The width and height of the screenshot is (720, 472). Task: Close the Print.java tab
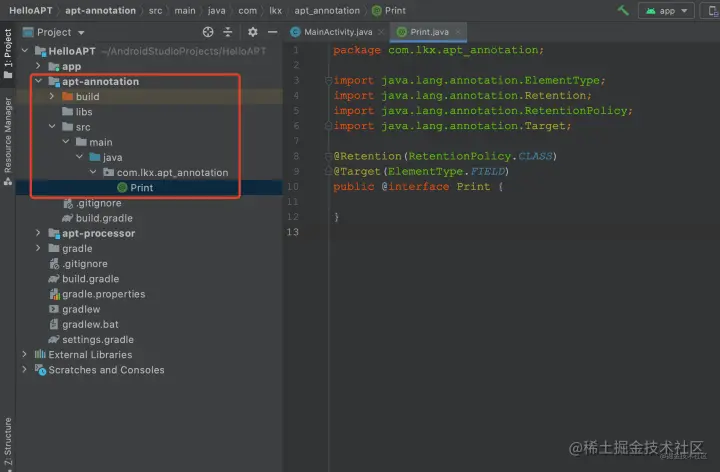(x=458, y=32)
